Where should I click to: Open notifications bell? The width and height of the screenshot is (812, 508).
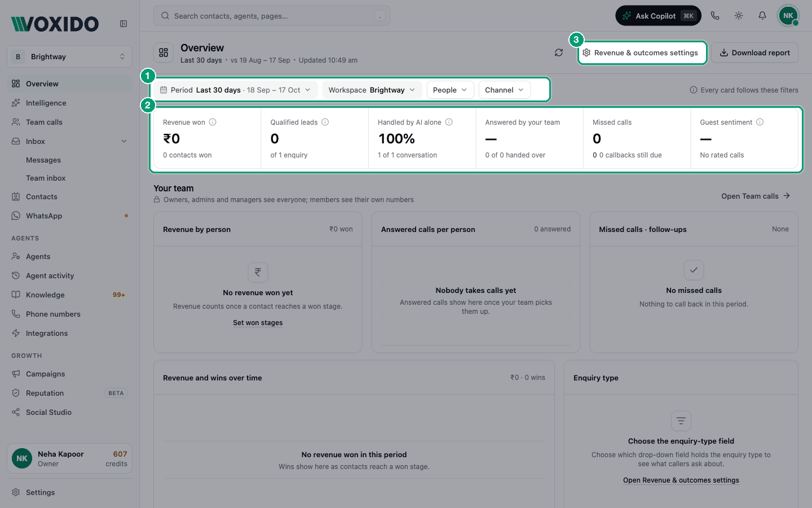762,16
